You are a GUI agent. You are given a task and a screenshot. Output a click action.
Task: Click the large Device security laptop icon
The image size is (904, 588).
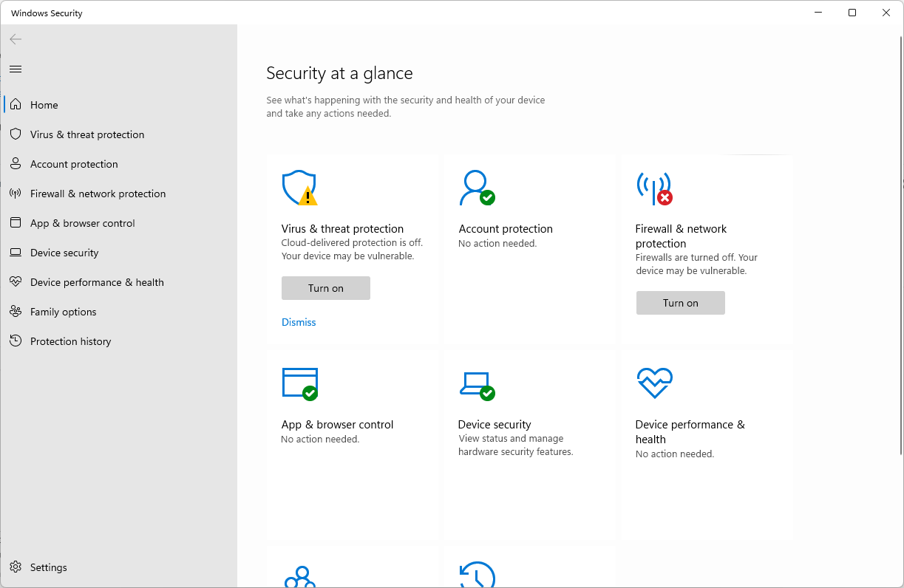pos(477,386)
